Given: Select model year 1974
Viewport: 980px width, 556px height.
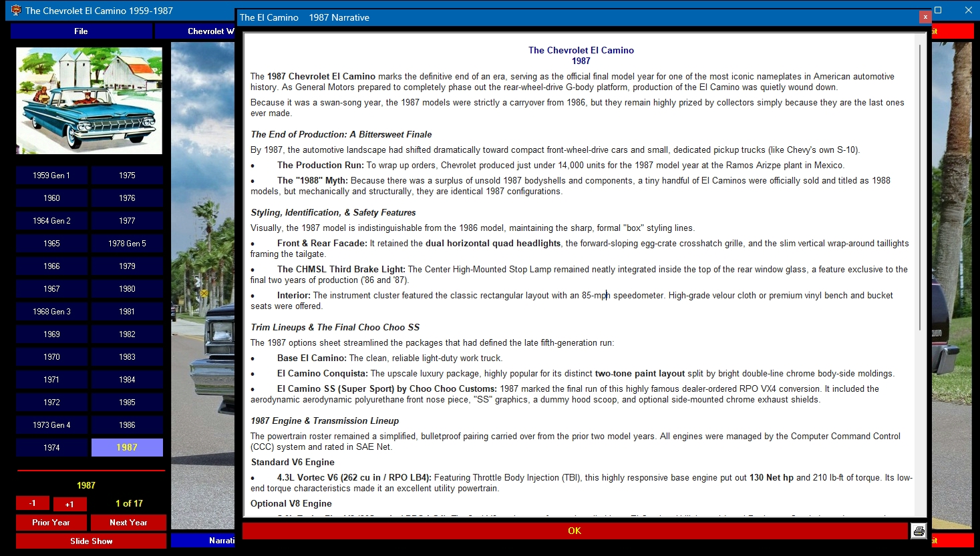Looking at the screenshot, I should pyautogui.click(x=51, y=448).
